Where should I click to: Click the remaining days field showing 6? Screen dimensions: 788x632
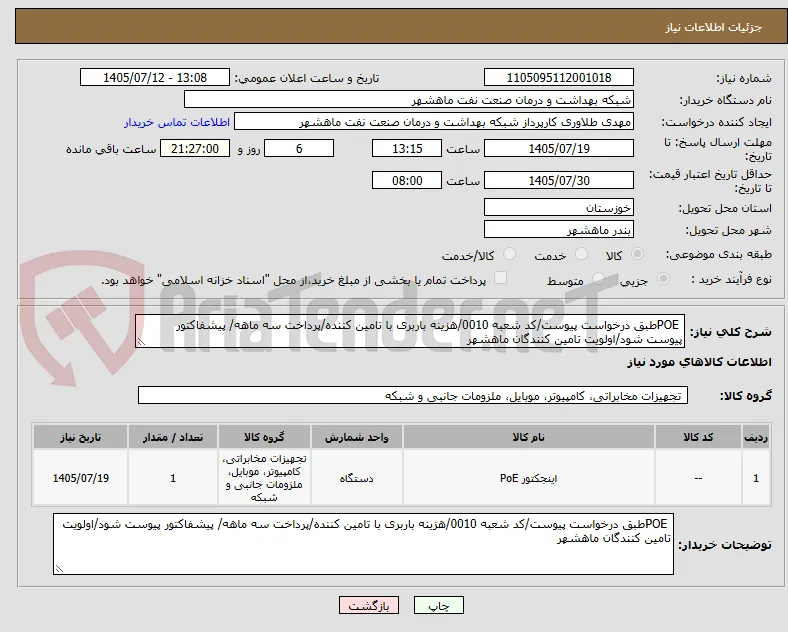(299, 149)
